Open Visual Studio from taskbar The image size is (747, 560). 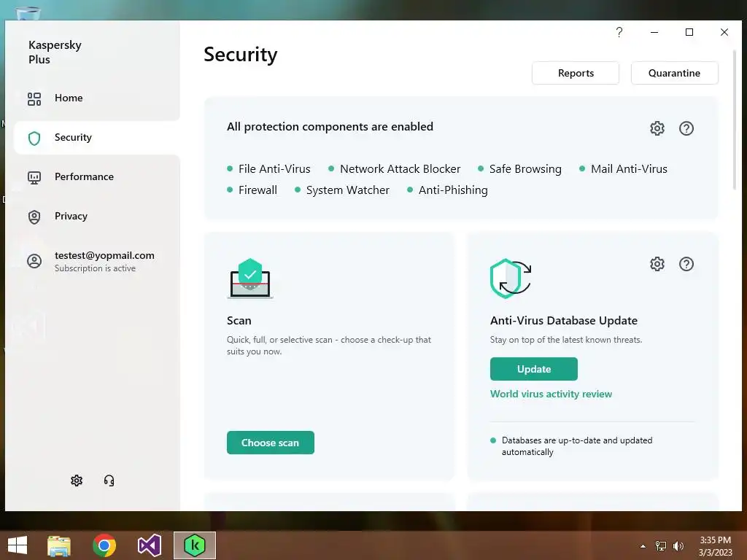(149, 545)
